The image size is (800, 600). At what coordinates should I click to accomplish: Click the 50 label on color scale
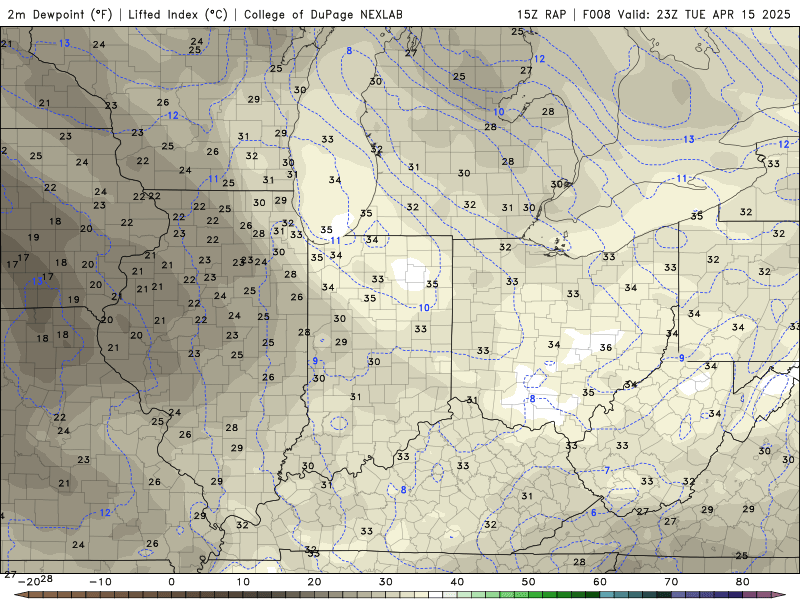[x=529, y=582]
